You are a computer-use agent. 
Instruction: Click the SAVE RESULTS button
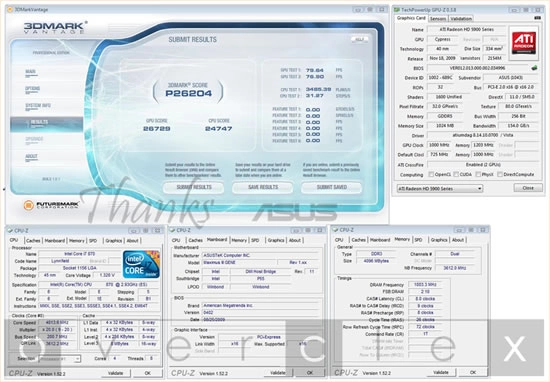coord(263,187)
